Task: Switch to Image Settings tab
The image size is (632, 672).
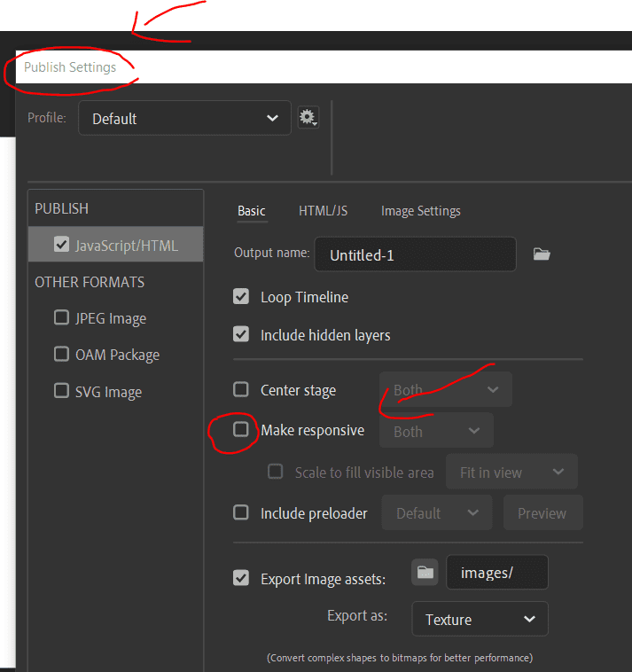Action: pos(421,211)
